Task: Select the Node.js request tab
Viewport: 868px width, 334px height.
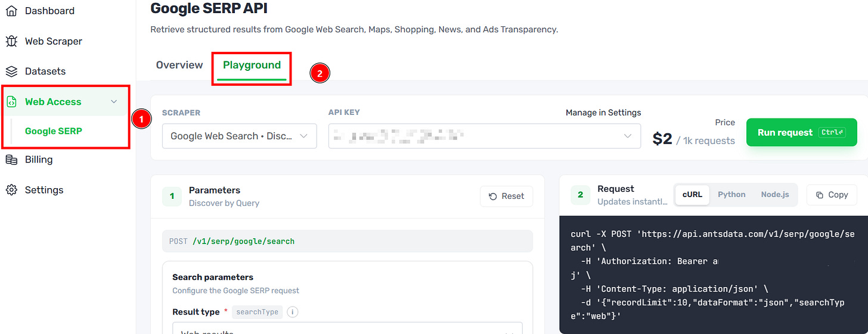Action: (x=775, y=195)
